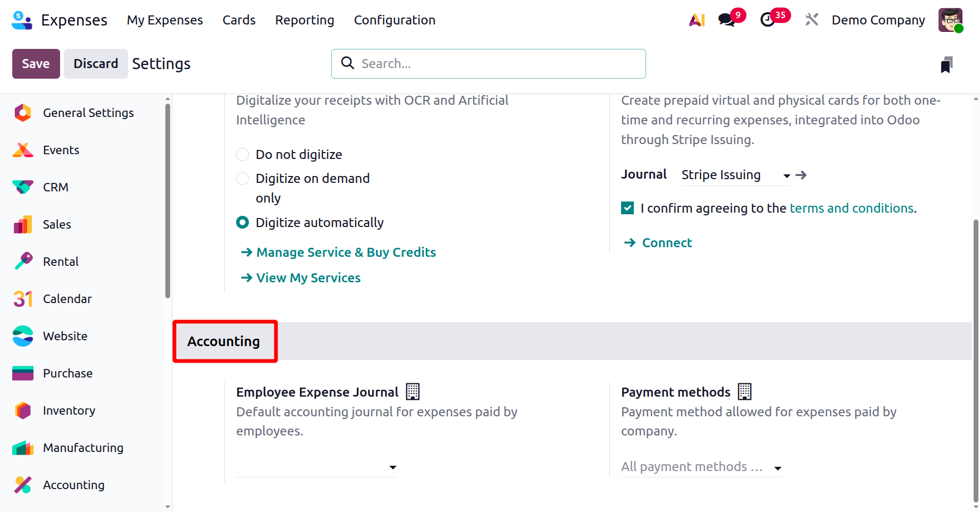Uncheck the terms and conditions checkbox
Screen dimensions: 980x512
coord(627,208)
